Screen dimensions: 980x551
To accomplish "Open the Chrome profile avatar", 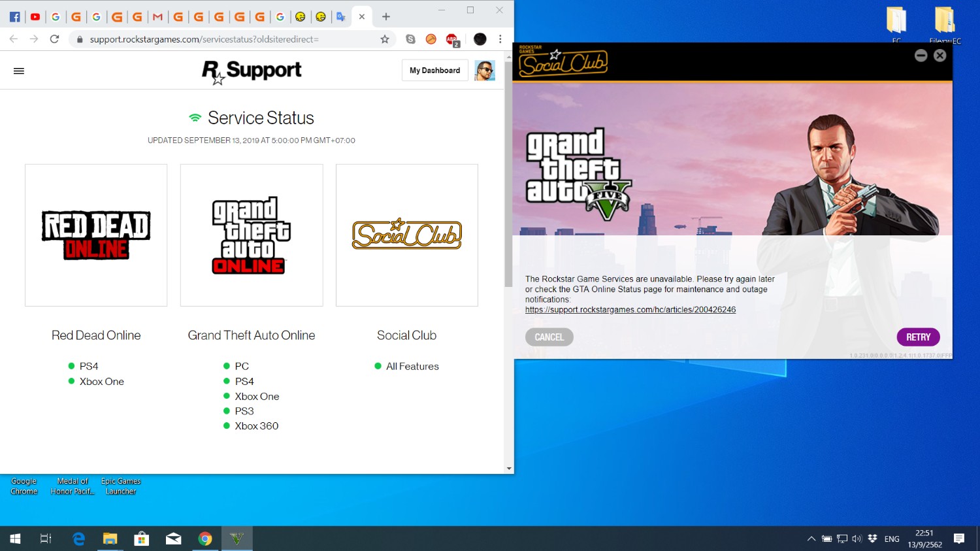I will pos(480,39).
